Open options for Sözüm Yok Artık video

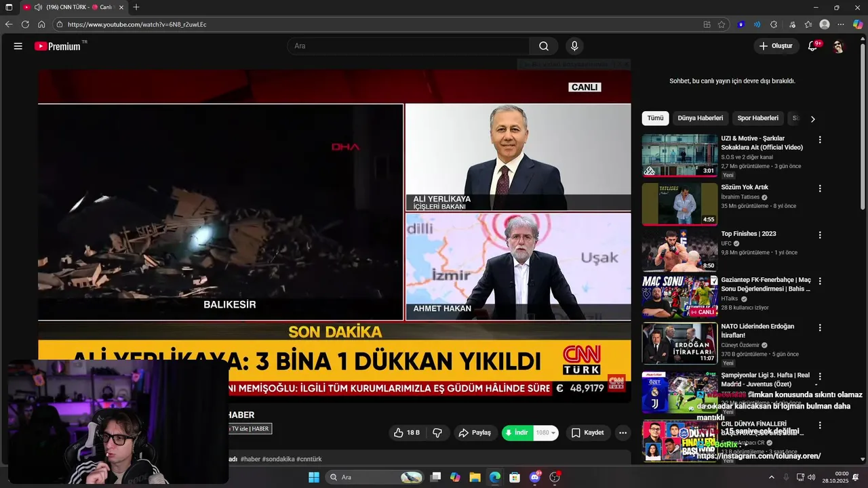820,188
